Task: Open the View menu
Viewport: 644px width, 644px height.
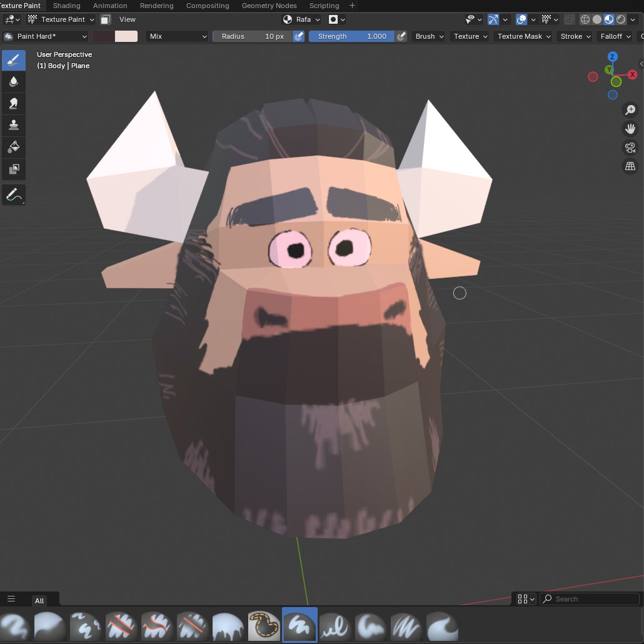Action: [127, 19]
